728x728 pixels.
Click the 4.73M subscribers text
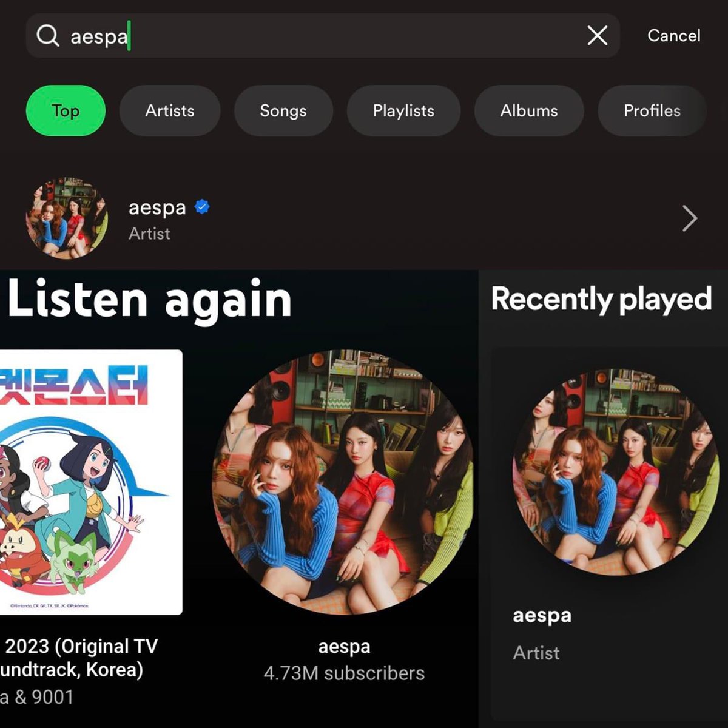[x=344, y=673]
